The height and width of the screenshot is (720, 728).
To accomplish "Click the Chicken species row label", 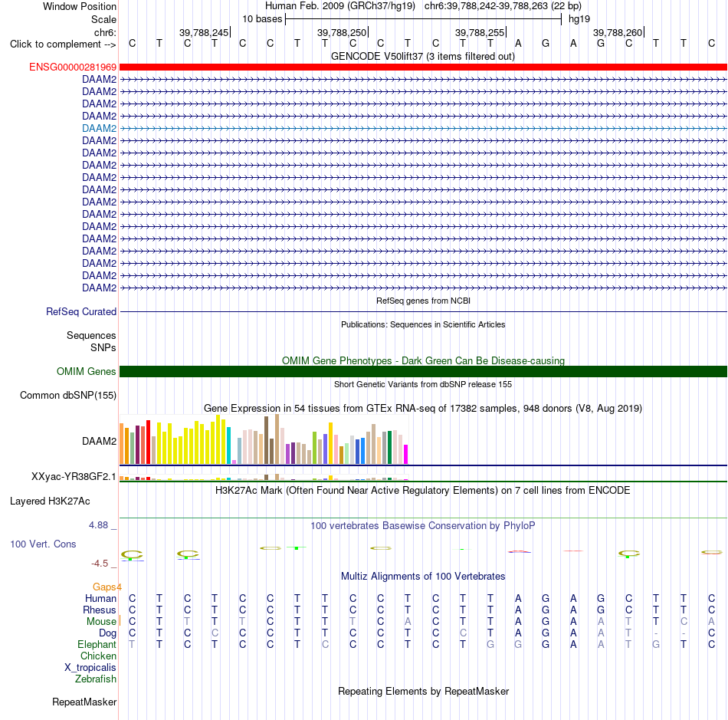I will click(98, 656).
